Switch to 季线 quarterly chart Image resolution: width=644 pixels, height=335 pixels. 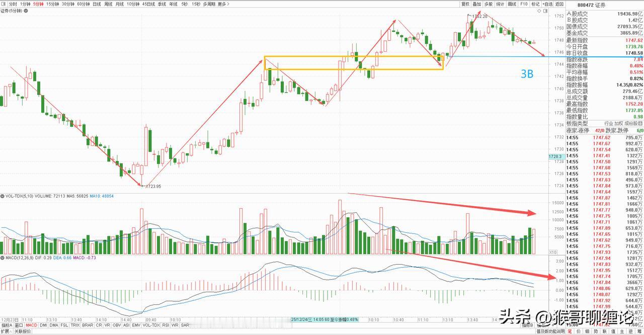[162, 4]
